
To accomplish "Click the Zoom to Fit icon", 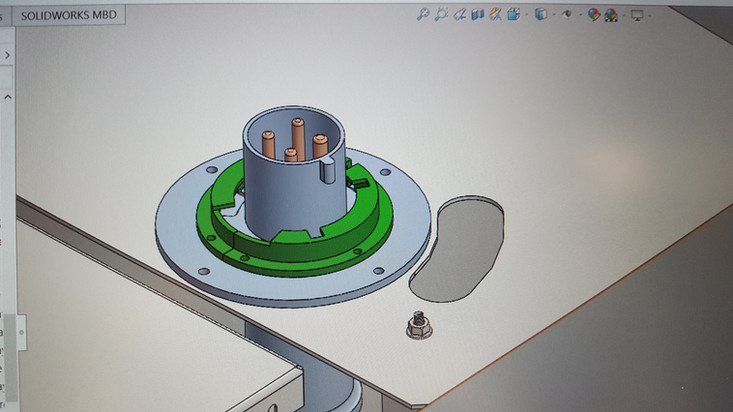I will pyautogui.click(x=423, y=15).
